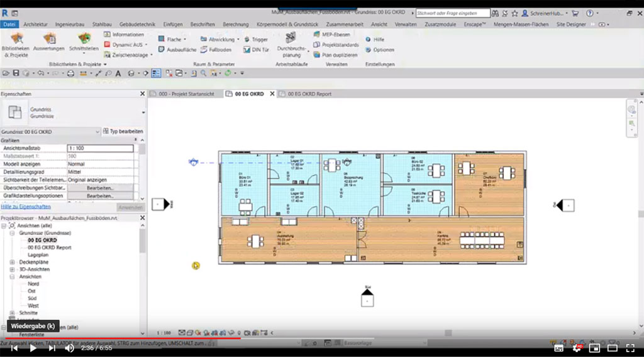Open the Modell anzeigen value dropdown
The height and width of the screenshot is (357, 644).
point(101,163)
